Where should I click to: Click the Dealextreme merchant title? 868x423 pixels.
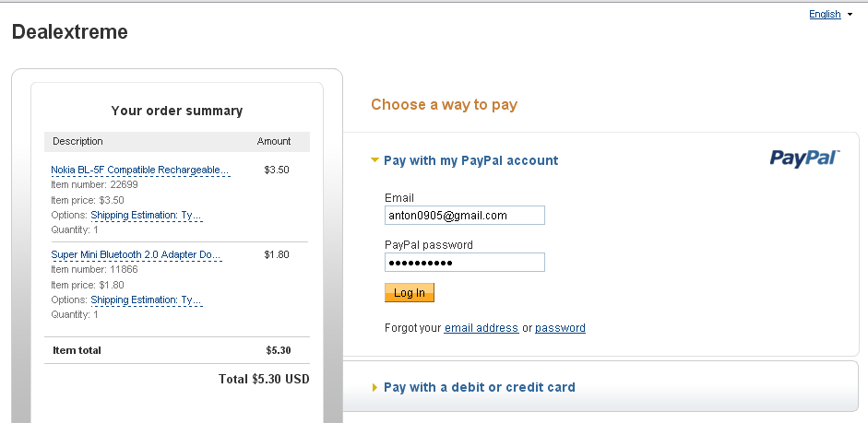(70, 32)
